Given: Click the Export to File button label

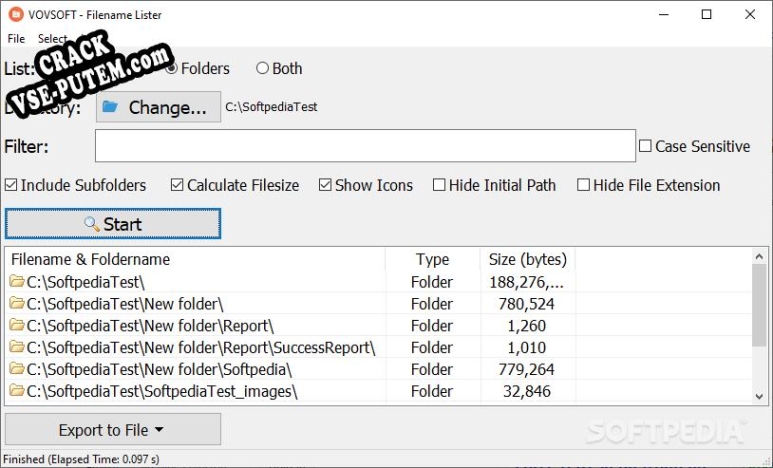Looking at the screenshot, I should tap(103, 430).
